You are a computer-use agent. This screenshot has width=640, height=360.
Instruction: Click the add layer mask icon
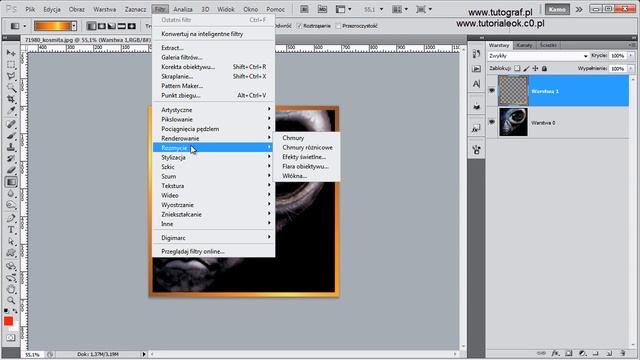[x=569, y=353]
